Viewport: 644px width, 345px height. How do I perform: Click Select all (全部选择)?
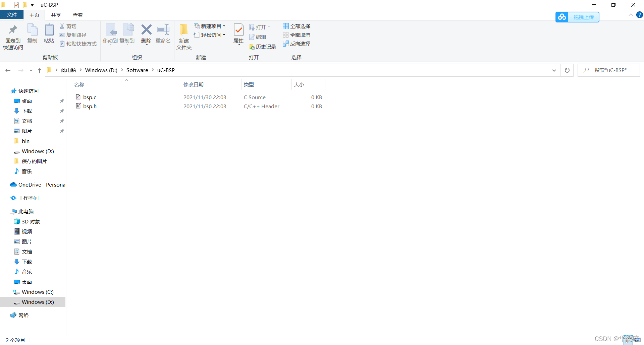tap(297, 26)
